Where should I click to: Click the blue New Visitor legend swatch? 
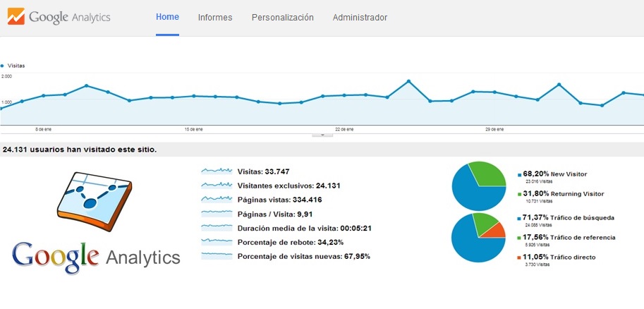pos(520,175)
